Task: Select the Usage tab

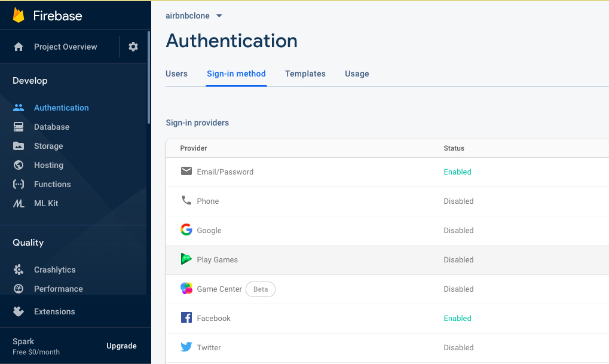Action: point(357,74)
